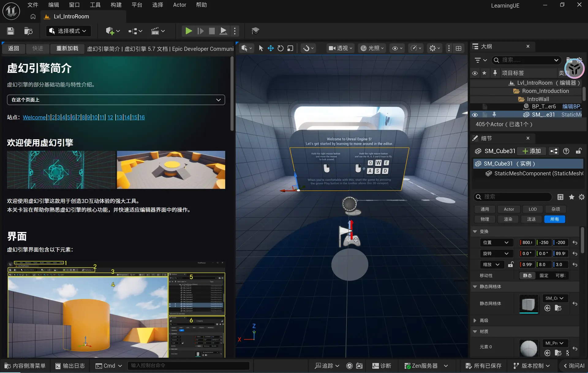588x373 pixels.
Task: Set mobility to 固定
Action: [544, 276]
